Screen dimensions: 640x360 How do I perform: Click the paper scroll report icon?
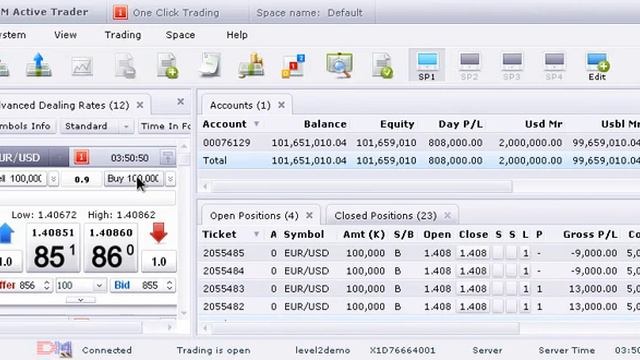pos(210,65)
